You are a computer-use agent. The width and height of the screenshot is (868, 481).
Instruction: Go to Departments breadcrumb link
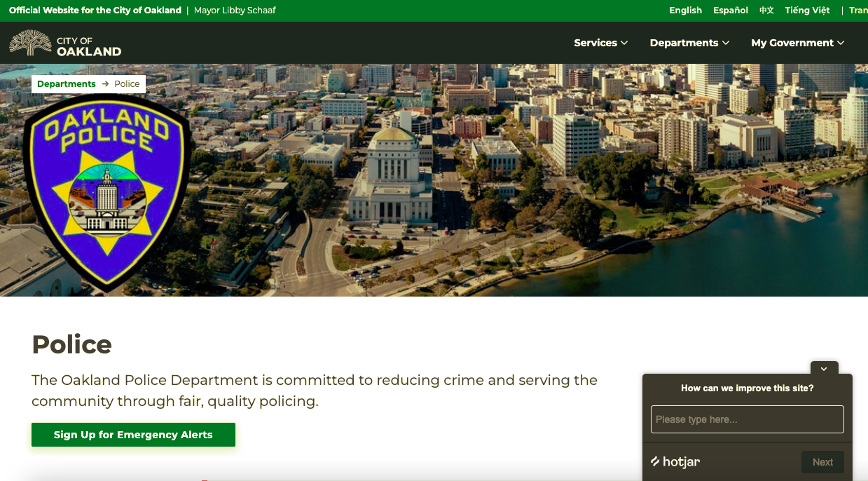[67, 84]
